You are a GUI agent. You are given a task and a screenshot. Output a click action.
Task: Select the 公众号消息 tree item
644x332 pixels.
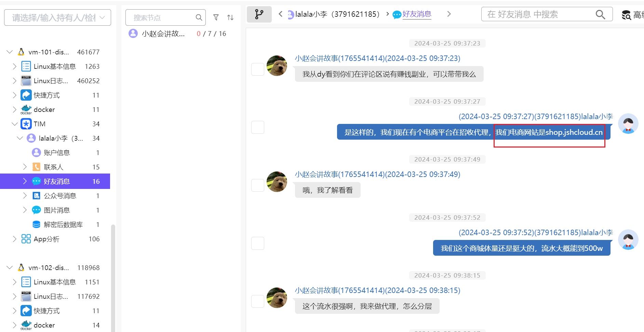pyautogui.click(x=60, y=196)
